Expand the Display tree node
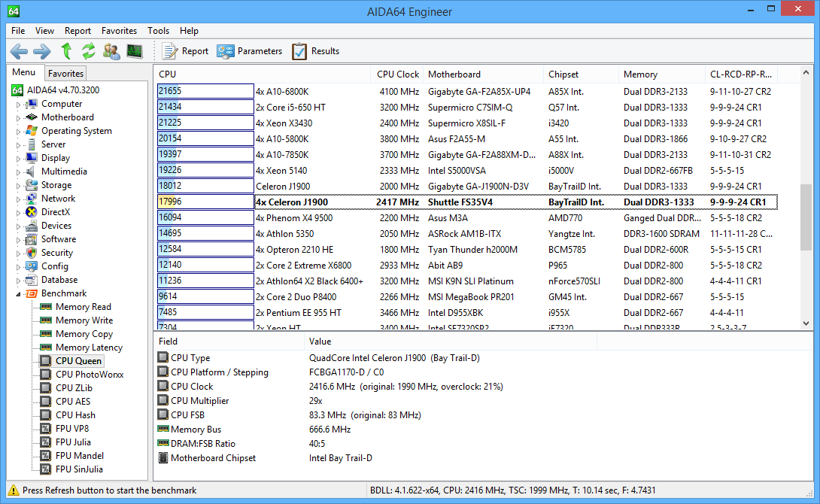This screenshot has height=504, width=820. pos(18,159)
